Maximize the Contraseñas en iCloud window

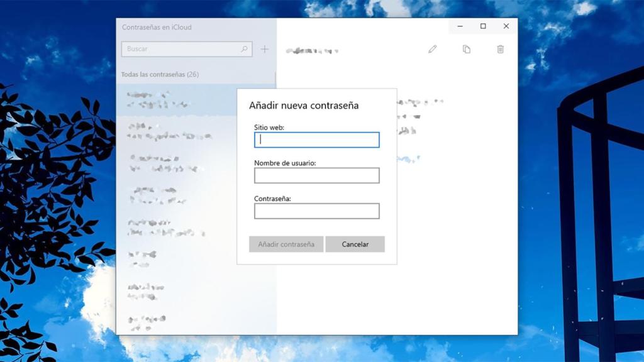tap(483, 26)
